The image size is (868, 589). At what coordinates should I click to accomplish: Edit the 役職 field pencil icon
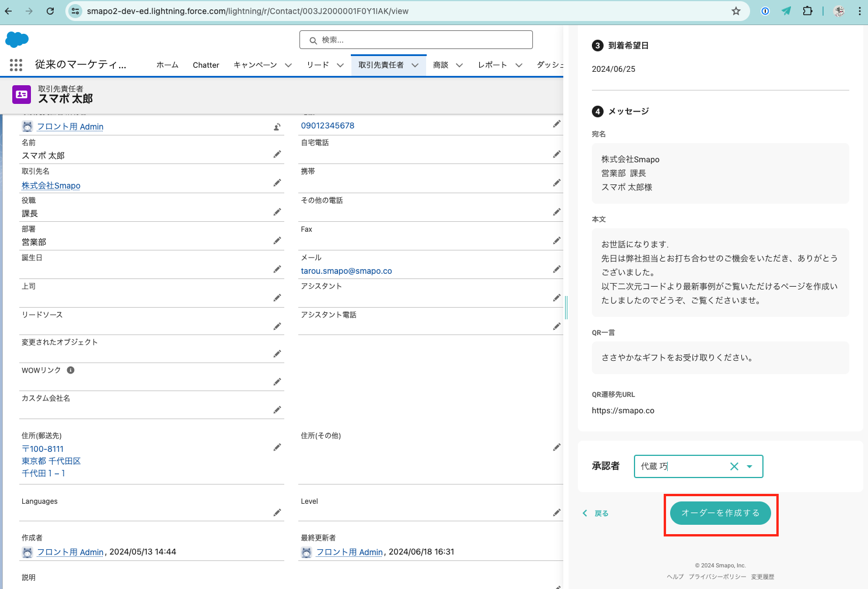(277, 212)
